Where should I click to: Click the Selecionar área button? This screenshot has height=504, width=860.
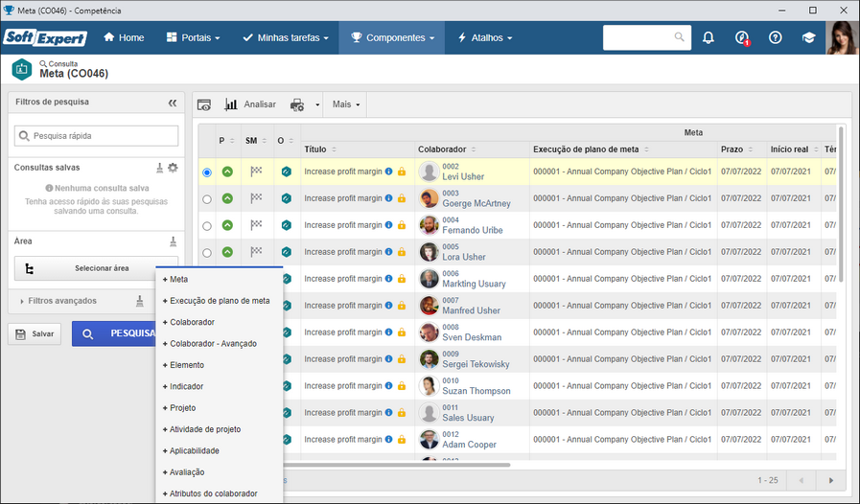pos(96,268)
